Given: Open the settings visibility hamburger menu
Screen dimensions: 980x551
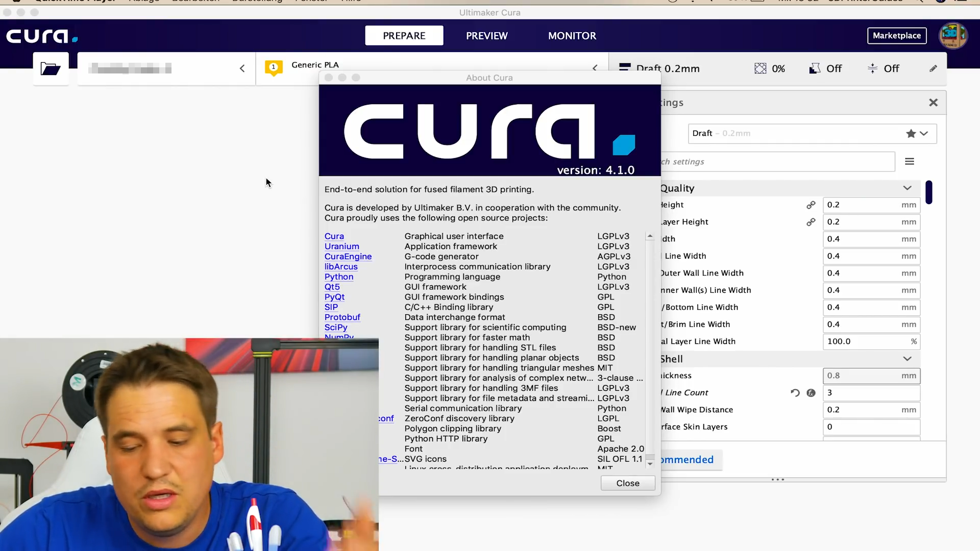Looking at the screenshot, I should click(909, 162).
